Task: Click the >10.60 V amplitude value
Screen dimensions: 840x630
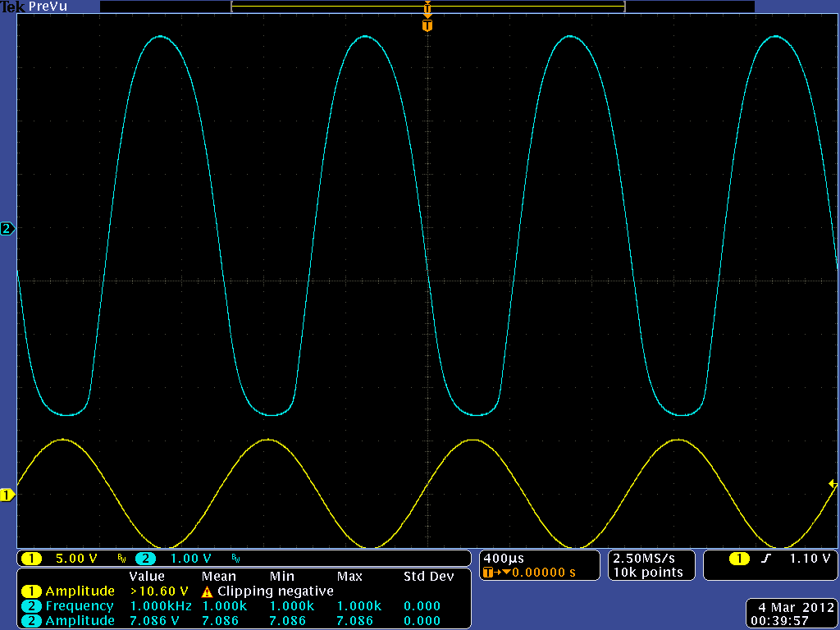Action: (159, 591)
